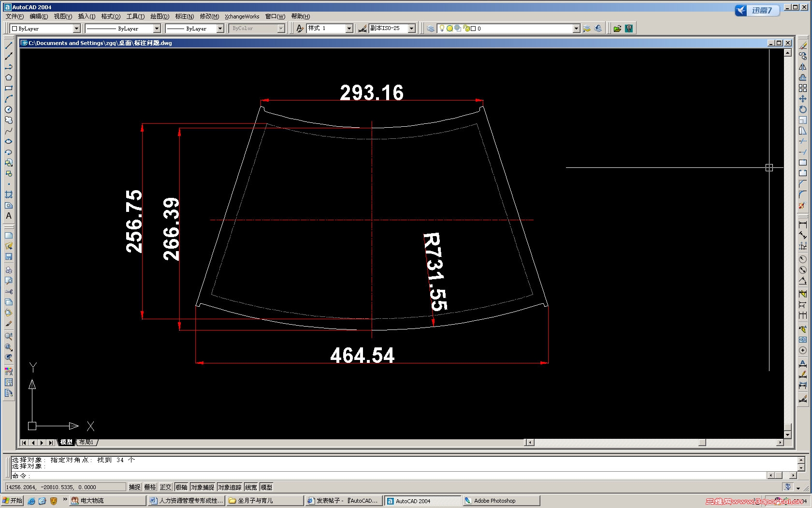Image resolution: width=812 pixels, height=508 pixels.
Task: Click the Save floppy disk icon
Action: click(9, 256)
